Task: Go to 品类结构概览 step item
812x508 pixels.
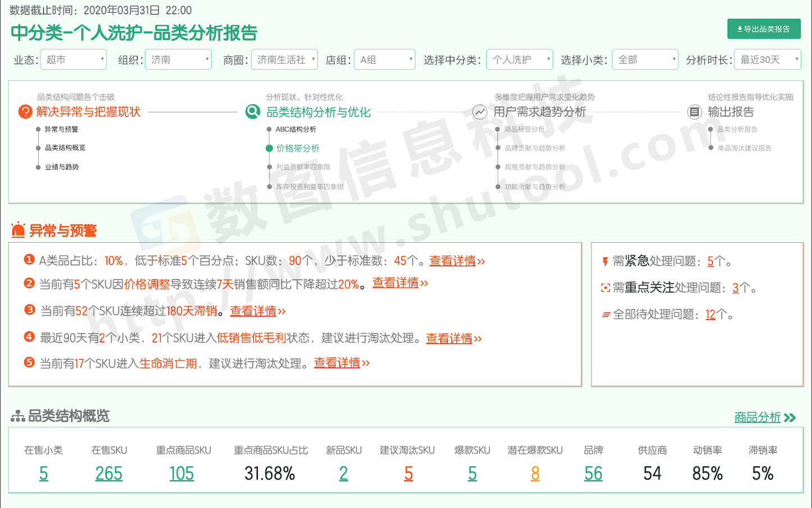Action: (65, 148)
